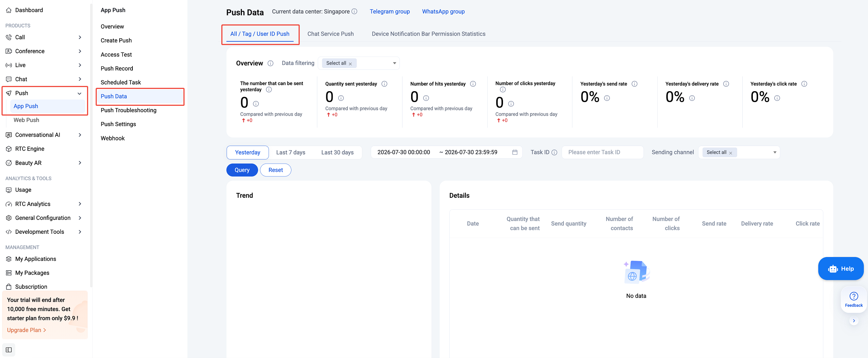Viewport: 868px width, 358px height.
Task: Click the My Packages icon
Action: pos(9,273)
